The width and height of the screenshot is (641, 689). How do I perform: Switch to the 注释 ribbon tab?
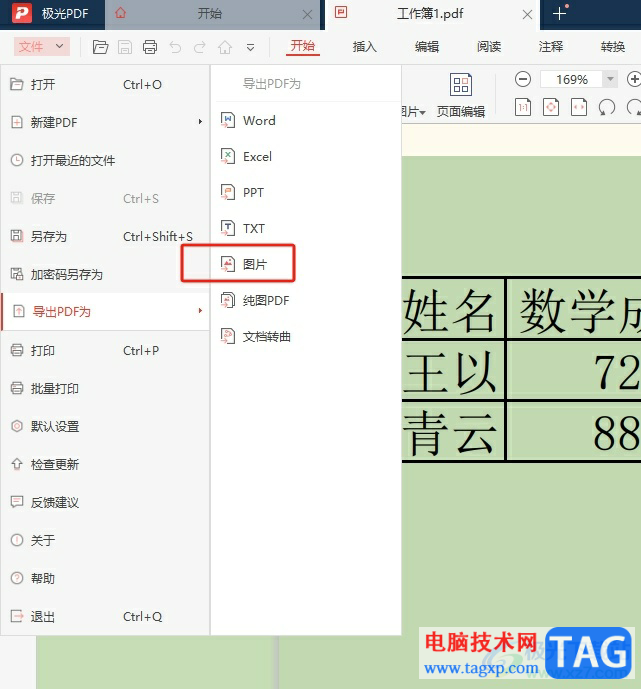[551, 46]
